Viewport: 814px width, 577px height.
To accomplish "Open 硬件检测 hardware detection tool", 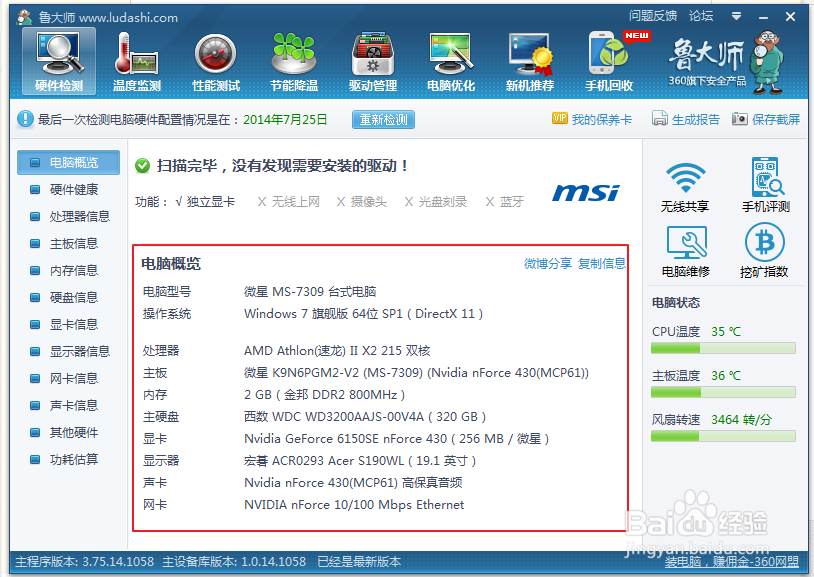I will [x=59, y=61].
